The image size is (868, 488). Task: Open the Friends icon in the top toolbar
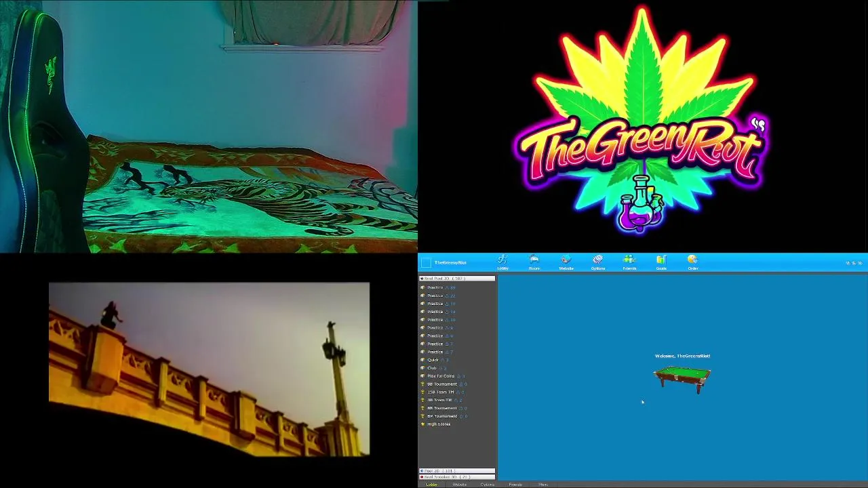tap(629, 262)
